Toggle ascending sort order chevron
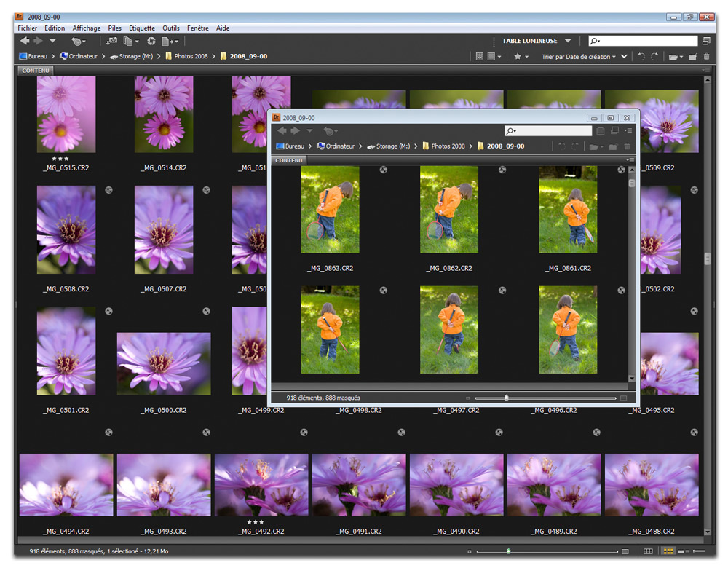Viewport: 728px width, 568px height. click(624, 57)
